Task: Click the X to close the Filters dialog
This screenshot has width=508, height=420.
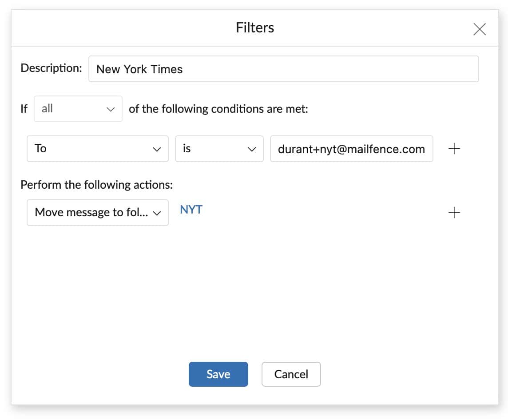Action: tap(480, 29)
